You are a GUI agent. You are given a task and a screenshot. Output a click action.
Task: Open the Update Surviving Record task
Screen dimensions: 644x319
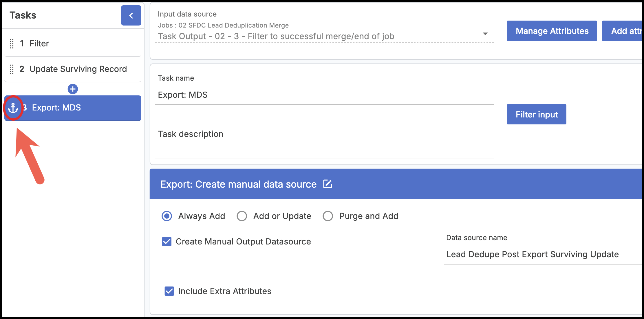point(78,69)
